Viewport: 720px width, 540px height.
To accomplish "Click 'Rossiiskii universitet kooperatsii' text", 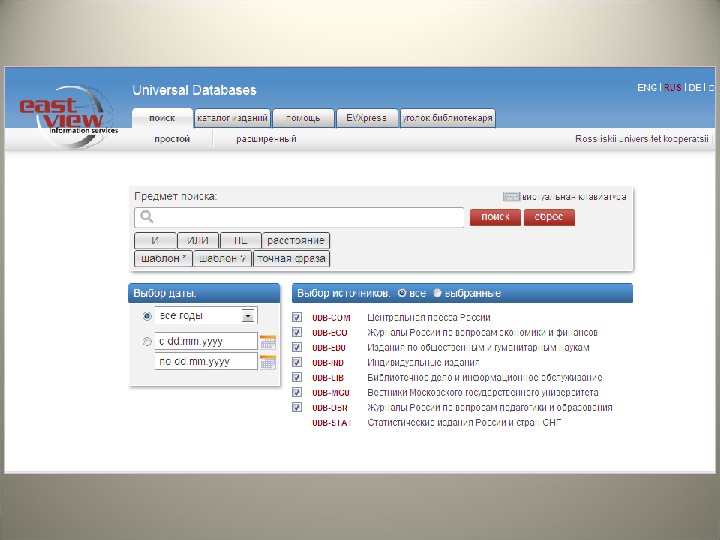I will pyautogui.click(x=642, y=139).
